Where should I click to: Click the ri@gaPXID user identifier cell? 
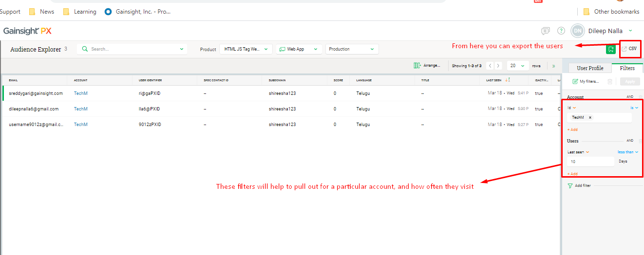pos(149,93)
